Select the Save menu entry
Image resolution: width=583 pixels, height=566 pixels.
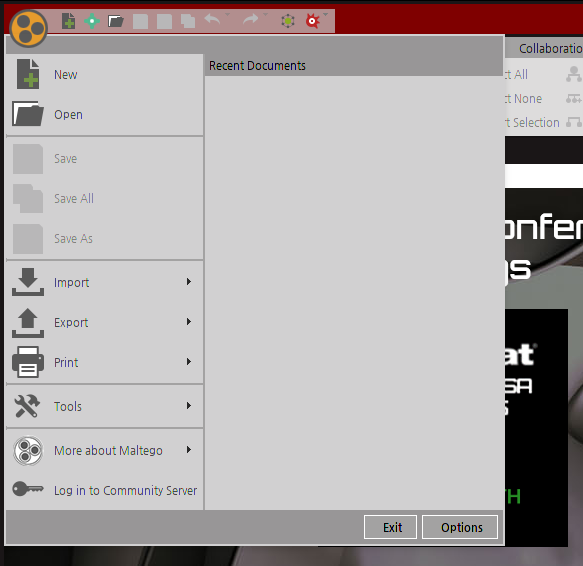tap(105, 159)
